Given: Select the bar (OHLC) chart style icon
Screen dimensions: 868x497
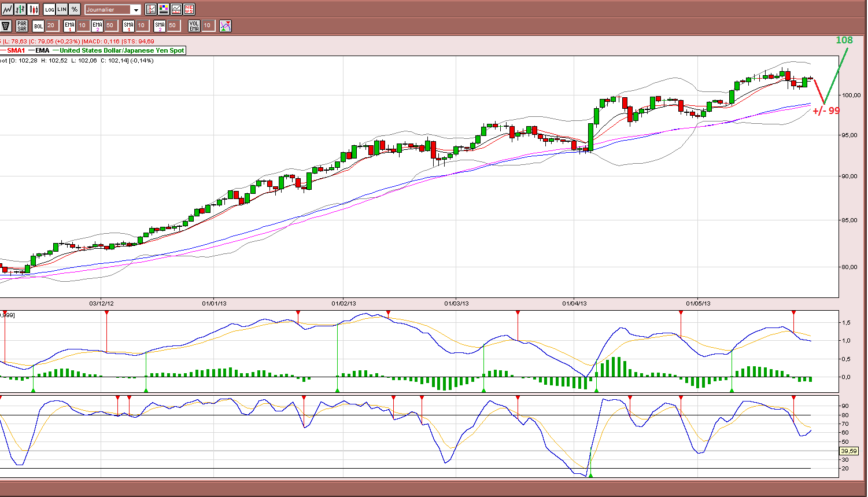Looking at the screenshot, I should 20,9.
